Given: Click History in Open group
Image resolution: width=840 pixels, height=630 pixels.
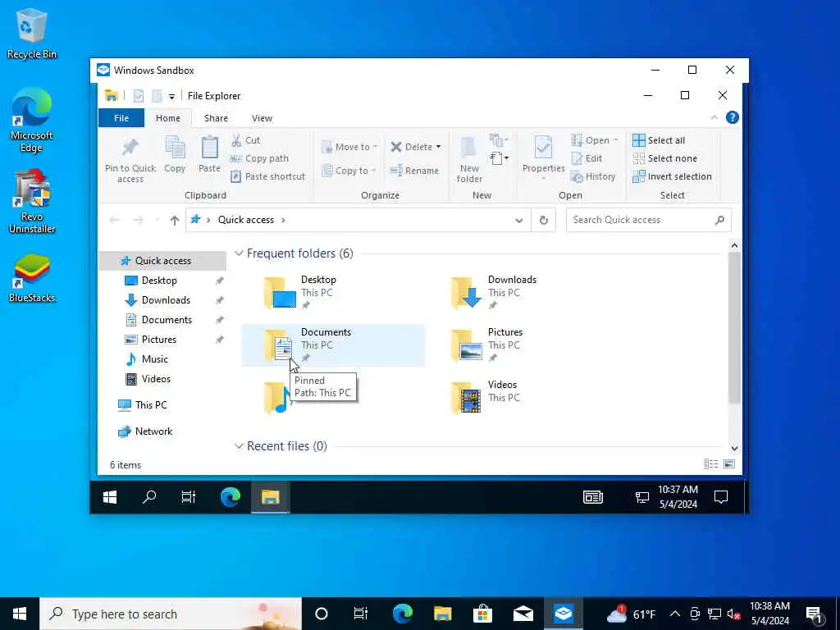Looking at the screenshot, I should 593,176.
